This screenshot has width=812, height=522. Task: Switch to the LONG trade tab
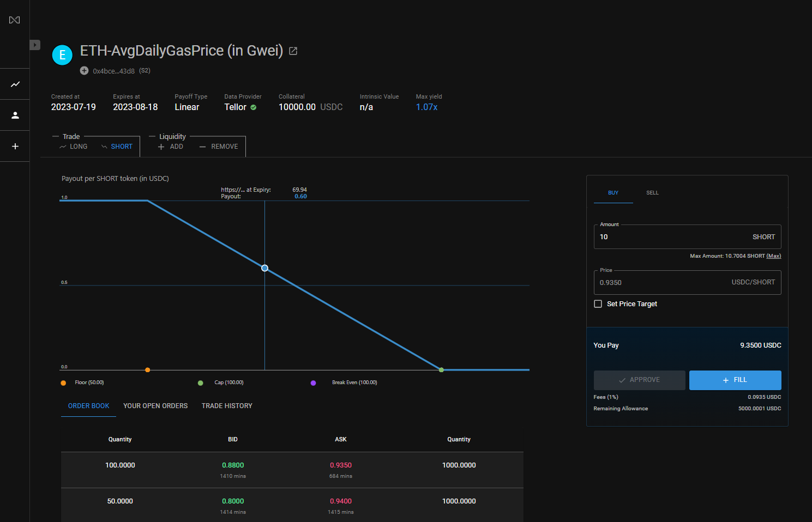(x=74, y=147)
